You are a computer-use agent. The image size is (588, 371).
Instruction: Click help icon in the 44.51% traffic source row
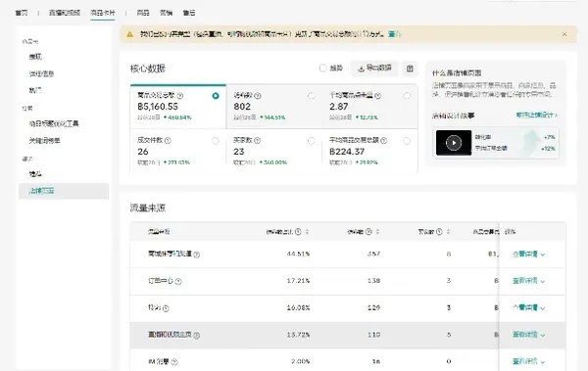(197, 255)
